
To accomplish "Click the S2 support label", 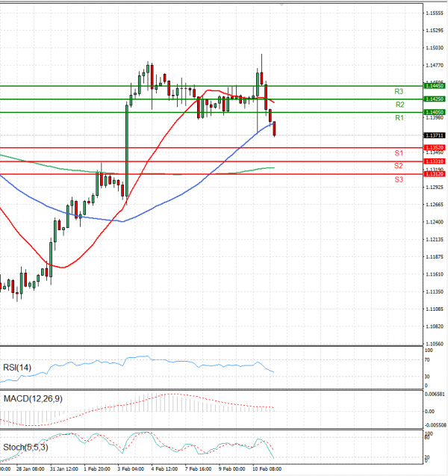I will (398, 166).
